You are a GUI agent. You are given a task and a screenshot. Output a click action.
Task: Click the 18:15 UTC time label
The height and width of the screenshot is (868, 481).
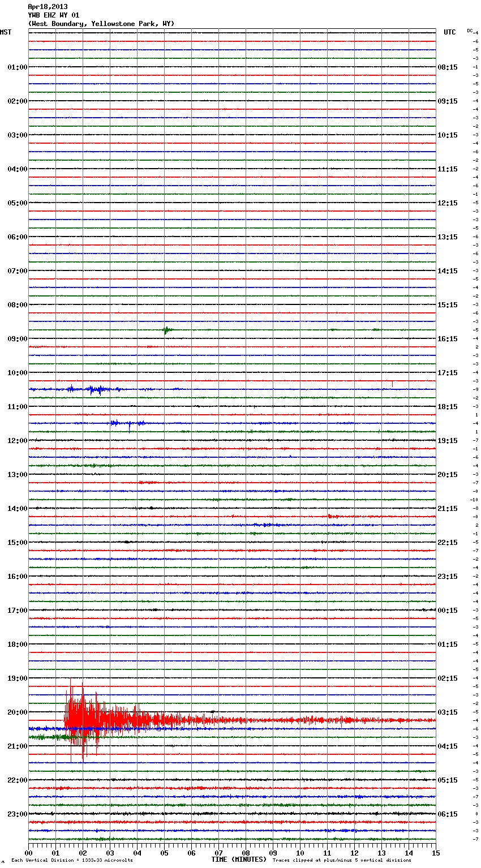coord(448,407)
